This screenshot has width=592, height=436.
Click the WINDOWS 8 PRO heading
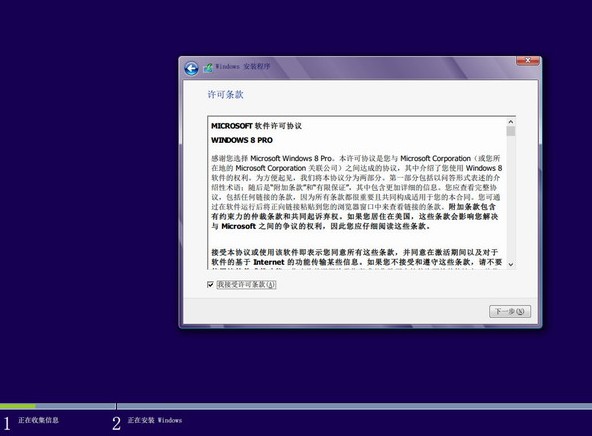click(242, 140)
